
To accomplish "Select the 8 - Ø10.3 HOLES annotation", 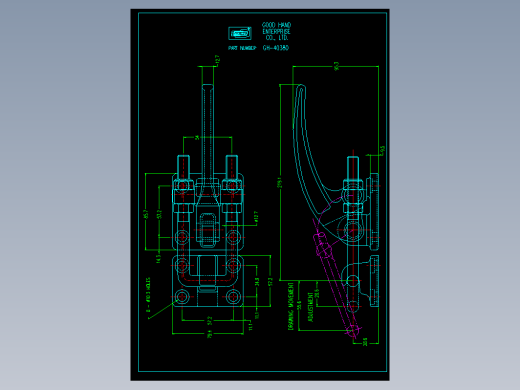I will click(x=148, y=295).
